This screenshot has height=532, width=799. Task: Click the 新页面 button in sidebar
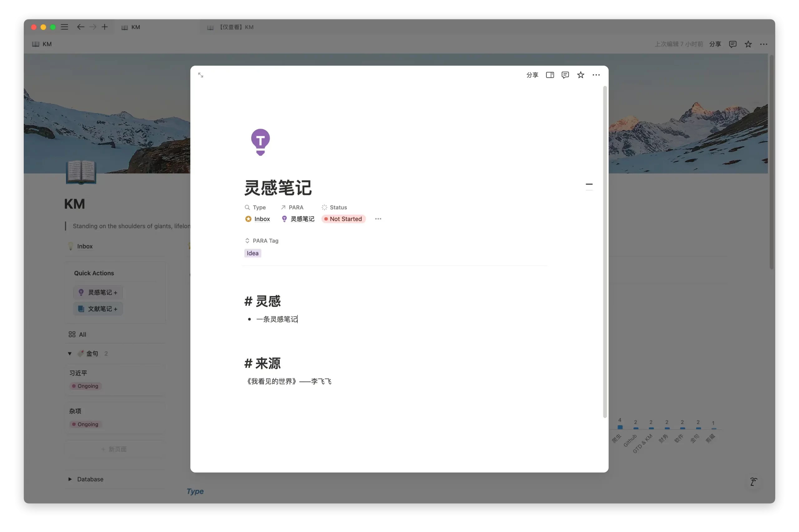click(114, 449)
